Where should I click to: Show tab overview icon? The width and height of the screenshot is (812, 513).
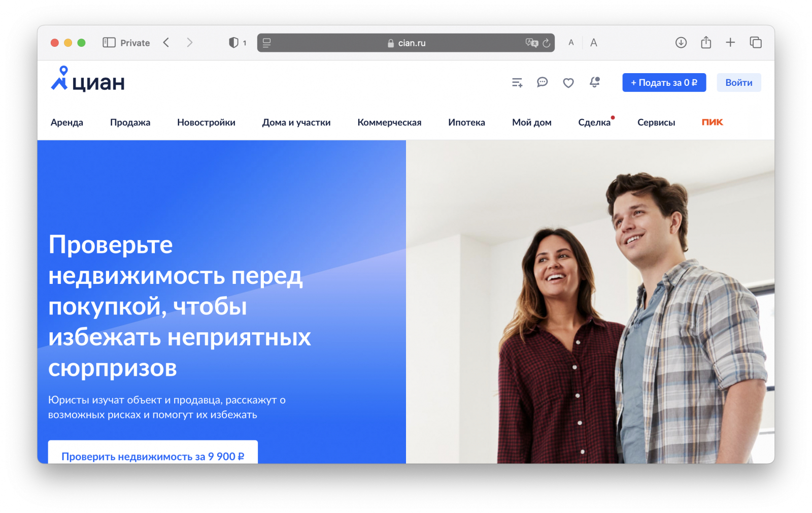click(756, 43)
